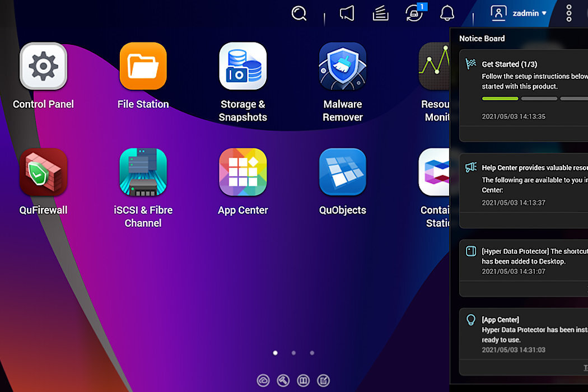The height and width of the screenshot is (392, 588).
Task: Click the zadmin user avatar icon
Action: pyautogui.click(x=498, y=13)
